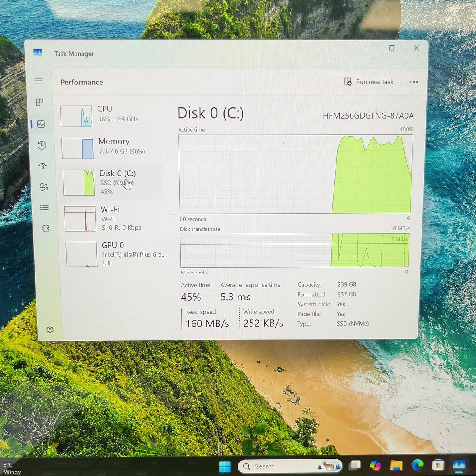Open the App history page icon
Image resolution: width=476 pixels, height=476 pixels.
42,145
